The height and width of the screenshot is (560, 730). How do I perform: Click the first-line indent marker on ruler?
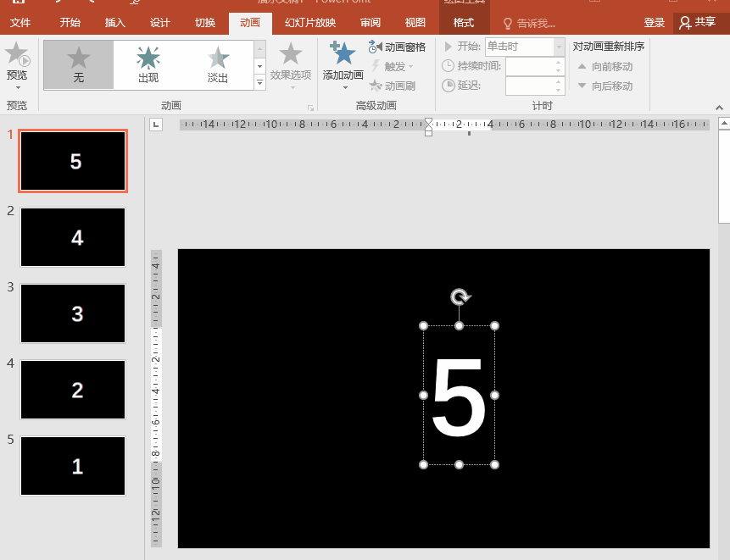tap(428, 121)
